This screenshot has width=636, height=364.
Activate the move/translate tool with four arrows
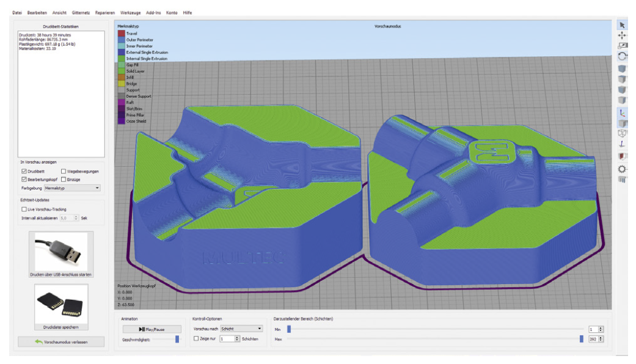[622, 36]
